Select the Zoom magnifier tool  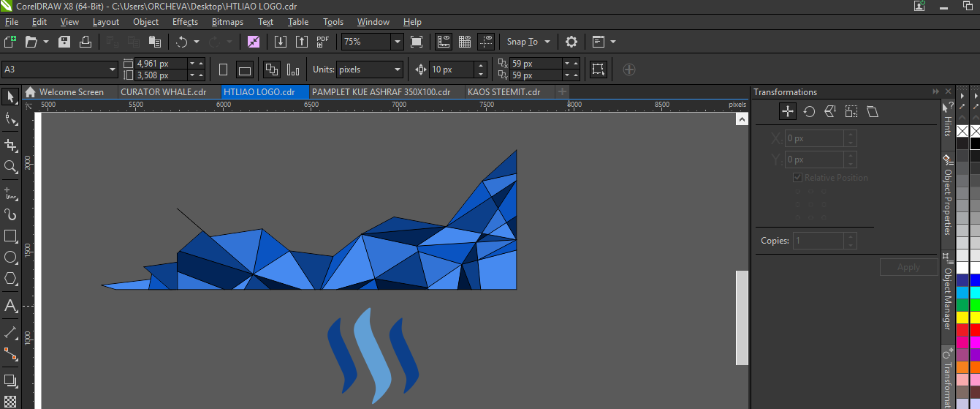coord(10,167)
